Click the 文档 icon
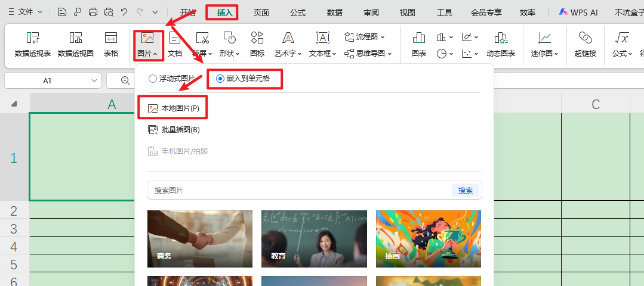Screen dimensions: 644x286 tap(175, 44)
